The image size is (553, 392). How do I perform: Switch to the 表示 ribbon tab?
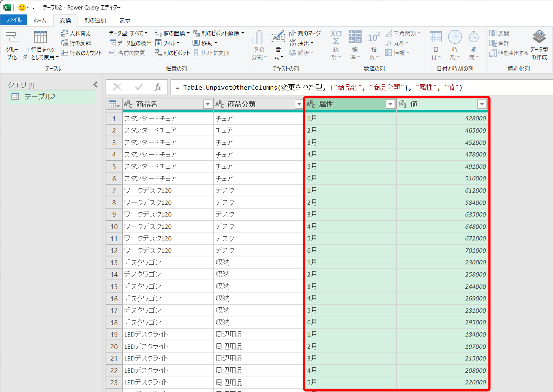coord(125,20)
